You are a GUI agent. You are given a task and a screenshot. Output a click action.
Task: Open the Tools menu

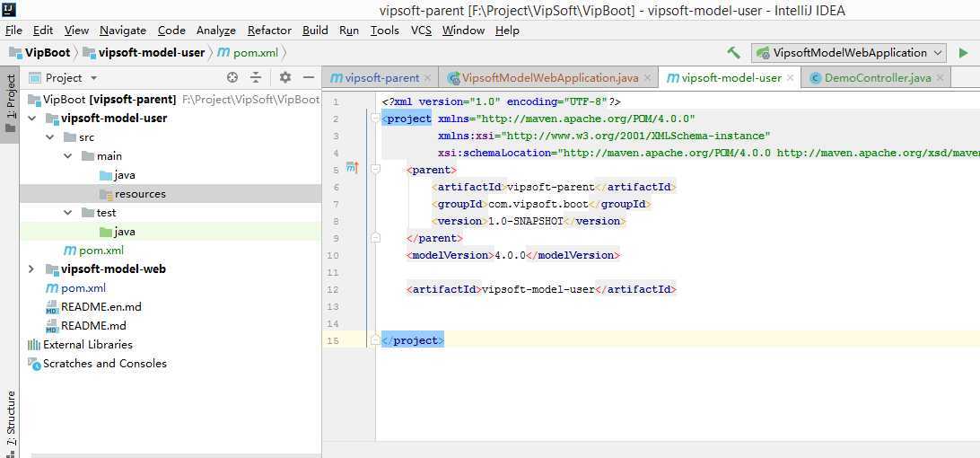[x=384, y=30]
